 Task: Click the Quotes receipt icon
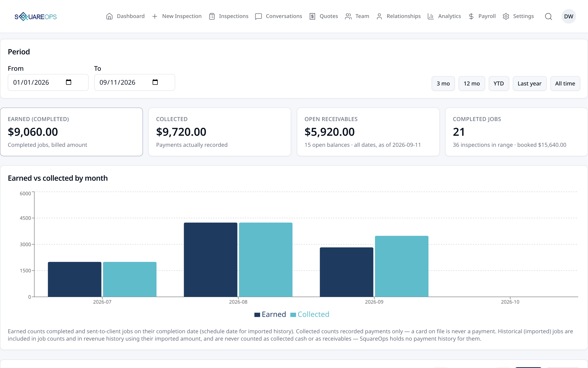(x=312, y=16)
